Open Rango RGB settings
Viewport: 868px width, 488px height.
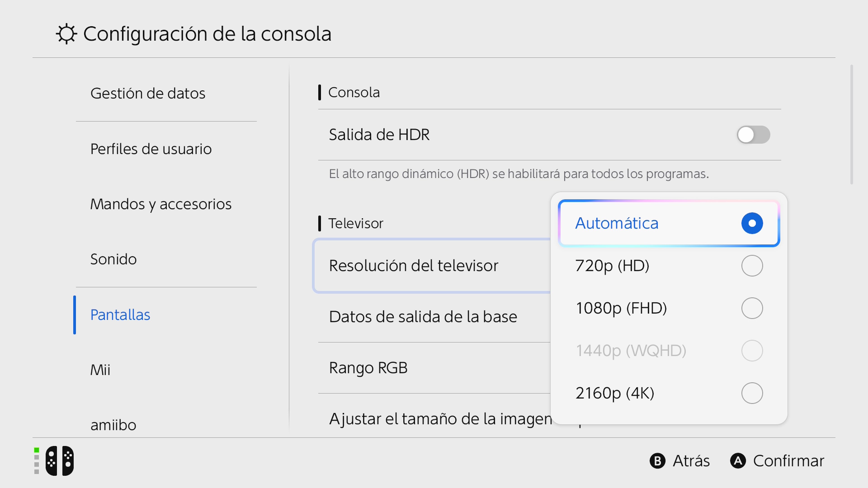pyautogui.click(x=368, y=367)
